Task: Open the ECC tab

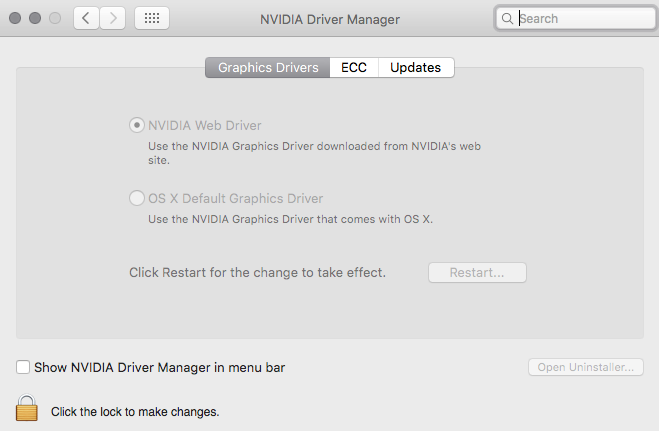Action: [354, 68]
